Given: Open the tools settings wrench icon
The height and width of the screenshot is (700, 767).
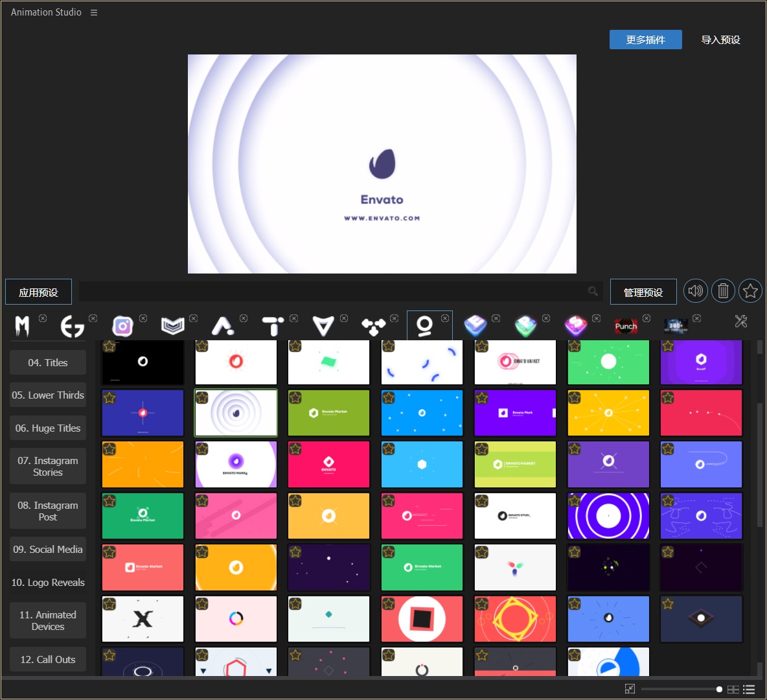Looking at the screenshot, I should point(741,321).
